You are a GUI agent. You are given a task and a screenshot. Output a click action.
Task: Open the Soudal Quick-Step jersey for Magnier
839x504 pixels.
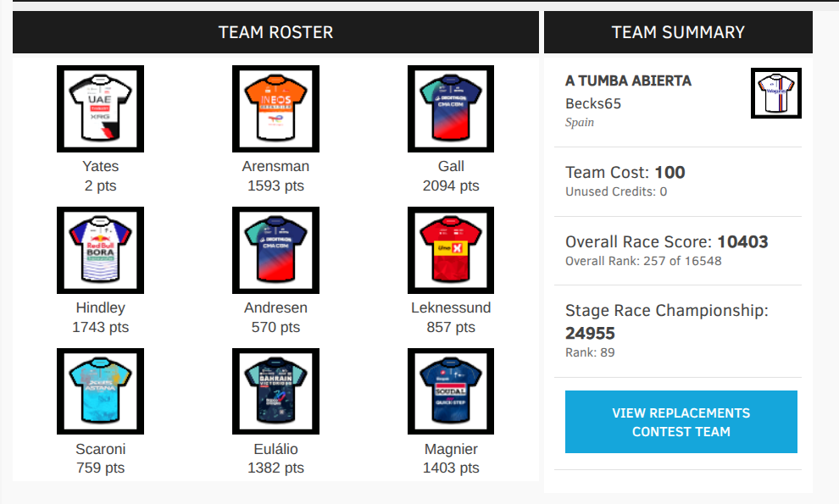451,391
